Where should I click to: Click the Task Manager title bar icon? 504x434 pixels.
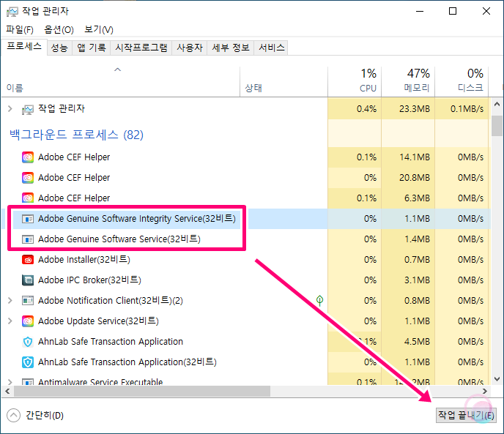click(x=12, y=12)
